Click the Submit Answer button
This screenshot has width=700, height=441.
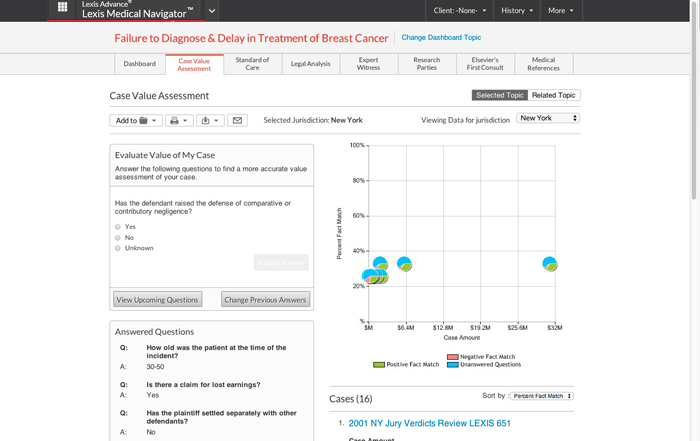pyautogui.click(x=281, y=263)
